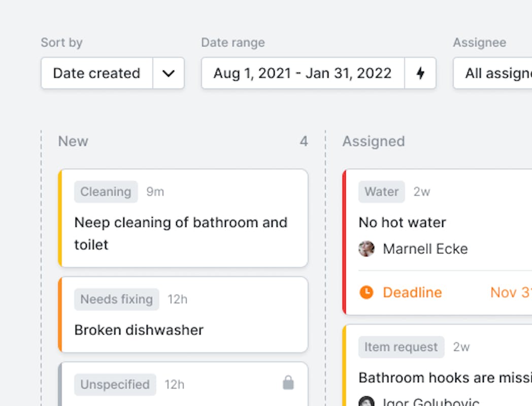532x406 pixels.
Task: Click the lightning bolt quick date icon
Action: pyautogui.click(x=420, y=73)
